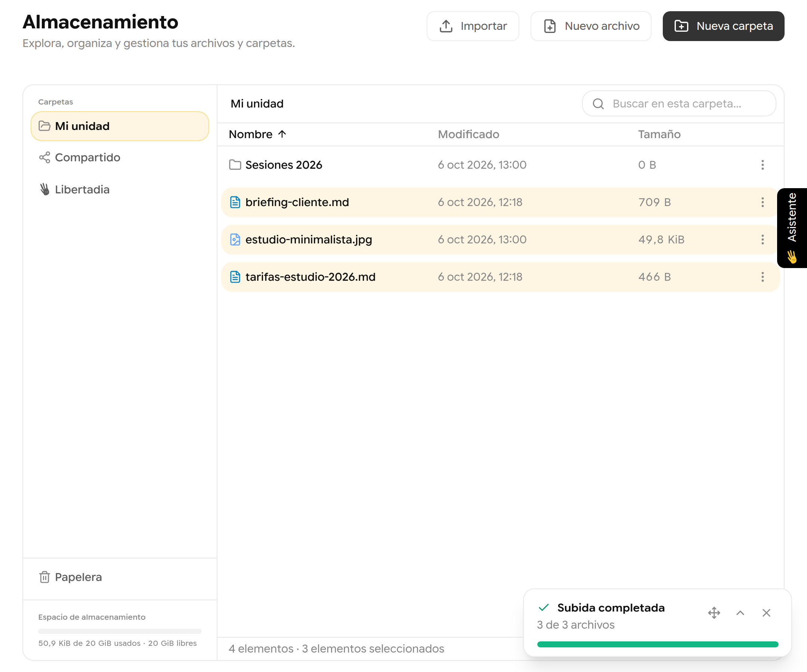807x672 pixels.
Task: Open more options for briefing-cliente.md
Action: pyautogui.click(x=763, y=202)
